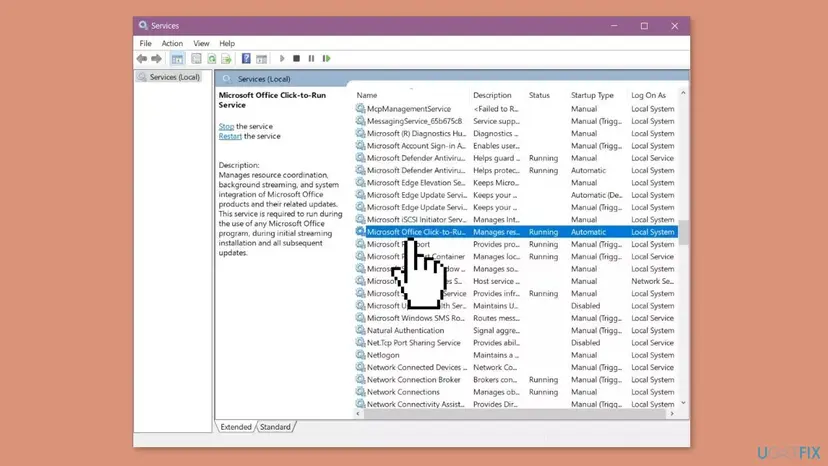Refresh the services list from the toolbar
Screen dimensions: 828x466
click(212, 59)
